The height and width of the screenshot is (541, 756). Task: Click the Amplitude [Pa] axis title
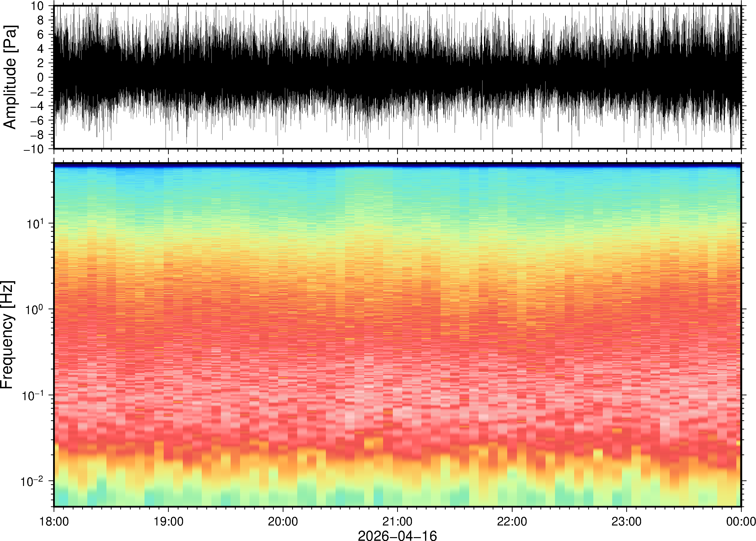click(10, 77)
